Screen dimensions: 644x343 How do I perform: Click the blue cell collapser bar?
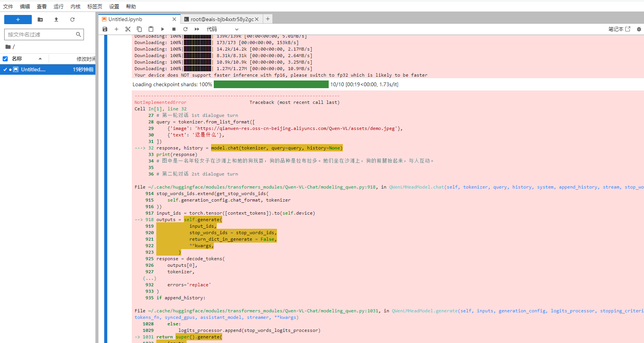pyautogui.click(x=106, y=189)
